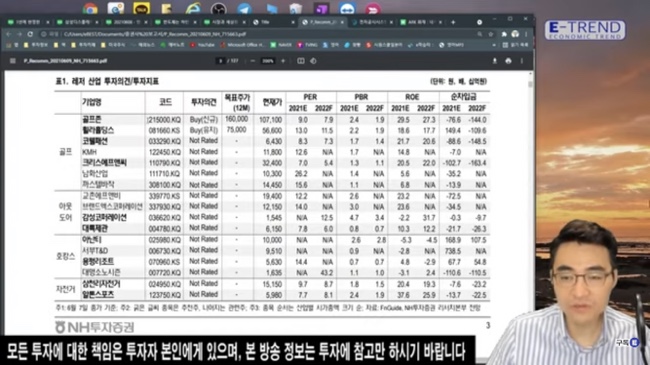
Task: Click current price 107,100
Action: (270, 120)
